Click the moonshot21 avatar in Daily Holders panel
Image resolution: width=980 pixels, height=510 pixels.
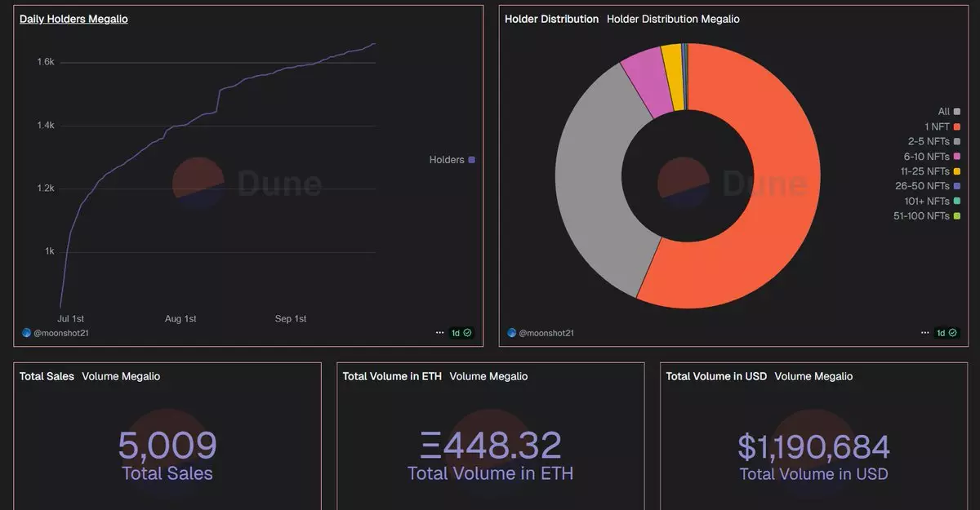point(27,333)
